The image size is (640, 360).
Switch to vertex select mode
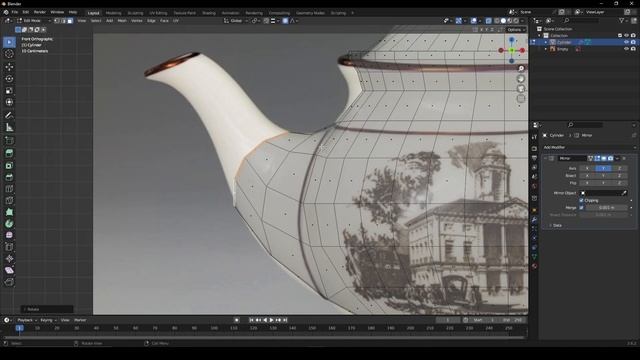(57, 20)
